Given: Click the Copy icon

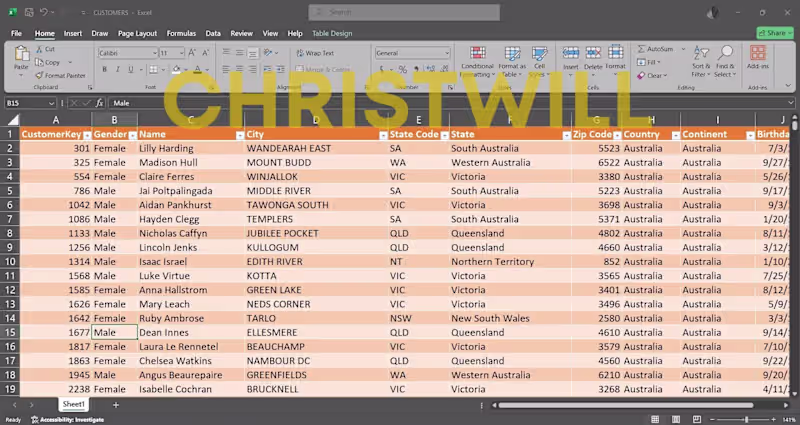Looking at the screenshot, I should click(39, 62).
